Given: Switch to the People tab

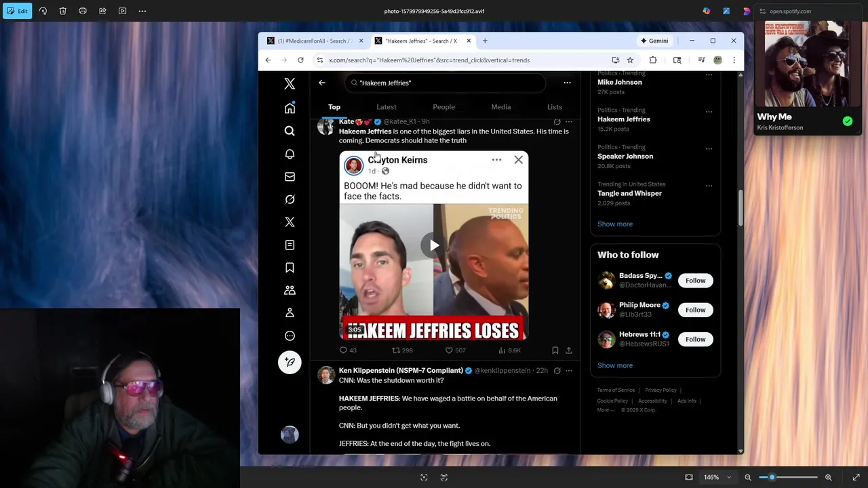Looking at the screenshot, I should (x=444, y=107).
